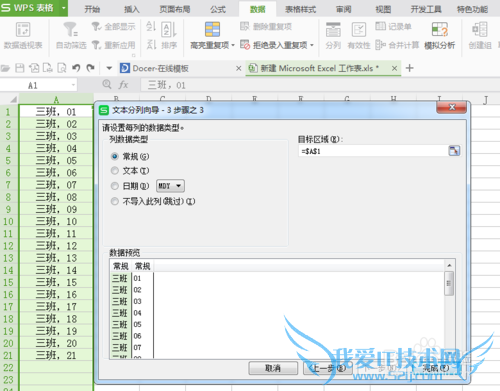Click Remove Duplicates (删除重复项)

click(x=266, y=26)
